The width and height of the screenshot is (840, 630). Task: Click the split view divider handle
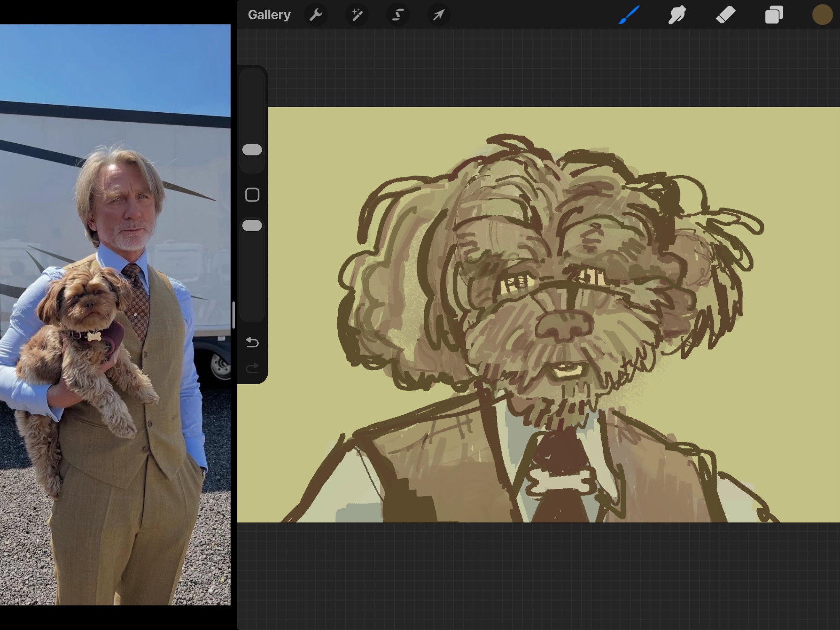(x=234, y=314)
